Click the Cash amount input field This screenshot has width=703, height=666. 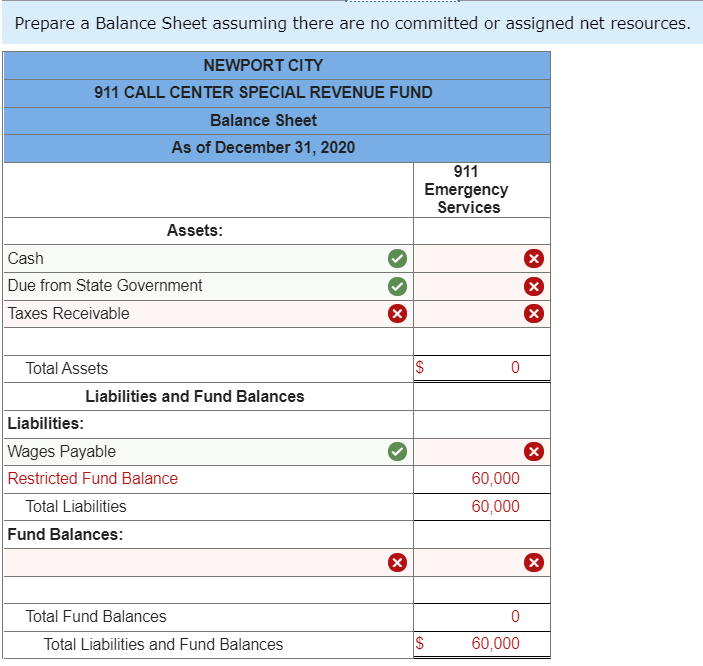coord(482,258)
